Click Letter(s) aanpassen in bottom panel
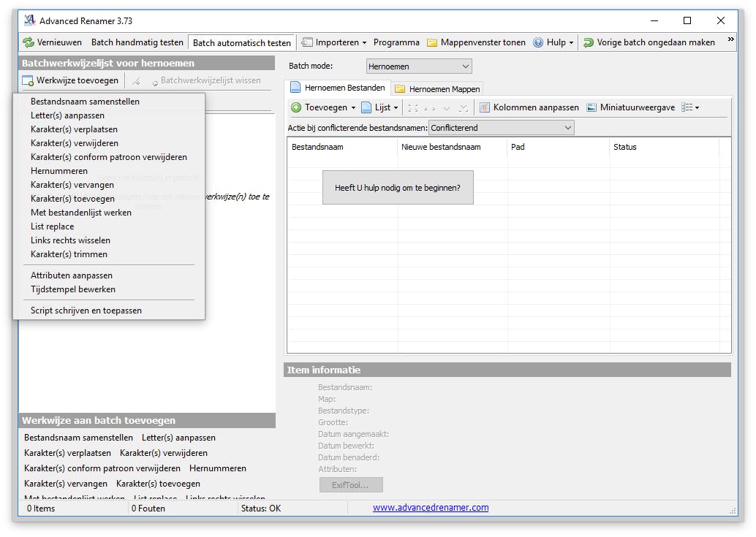756x537 pixels. [178, 438]
